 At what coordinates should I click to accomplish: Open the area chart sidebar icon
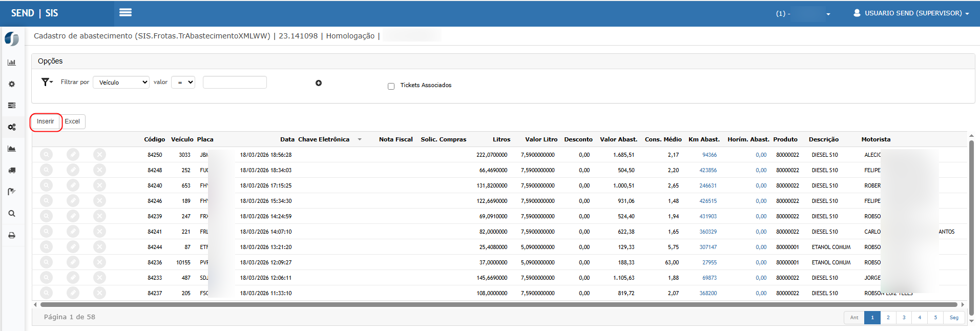pyautogui.click(x=12, y=149)
